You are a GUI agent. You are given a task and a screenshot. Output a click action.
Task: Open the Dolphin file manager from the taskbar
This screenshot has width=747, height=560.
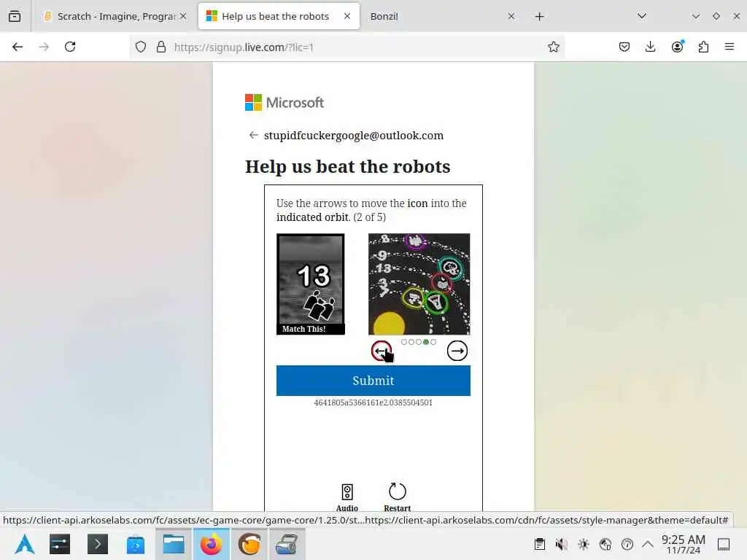pos(174,544)
